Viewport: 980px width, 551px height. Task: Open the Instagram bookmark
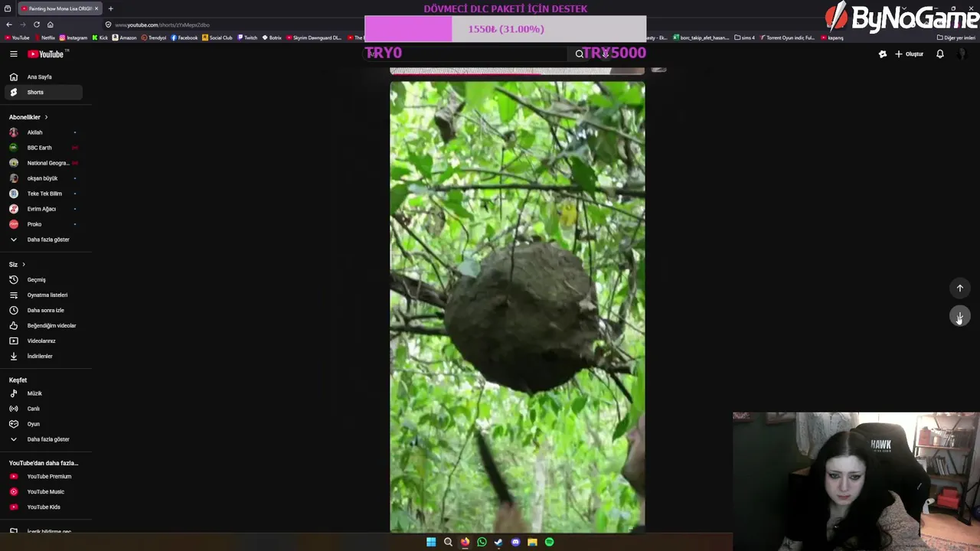[x=73, y=37]
